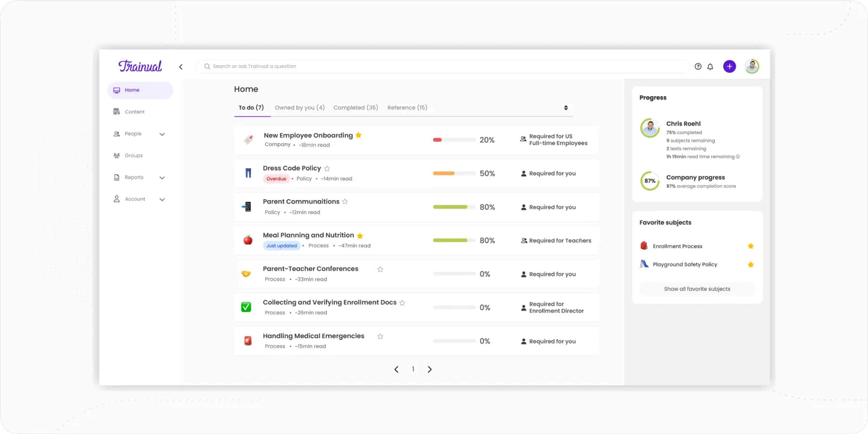Image resolution: width=868 pixels, height=434 pixels.
Task: Click the Parent-Teacher Conferences handshake icon
Action: [x=246, y=274]
